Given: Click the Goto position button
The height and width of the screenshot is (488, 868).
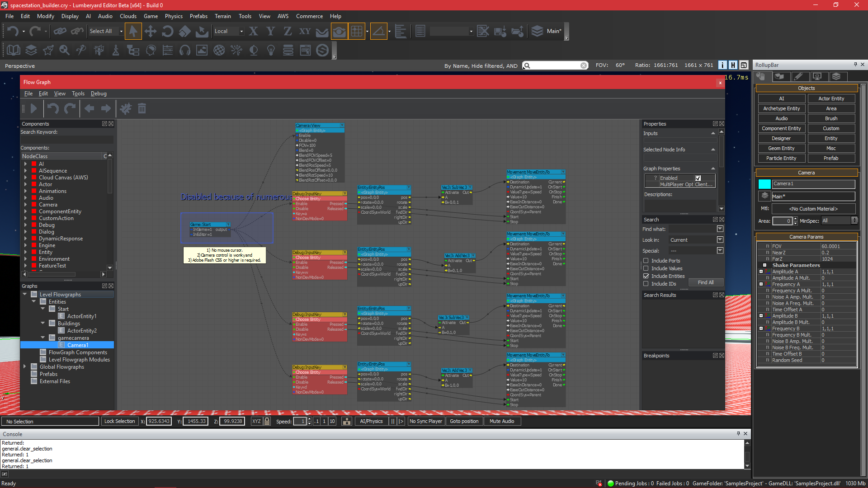Looking at the screenshot, I should (464, 421).
